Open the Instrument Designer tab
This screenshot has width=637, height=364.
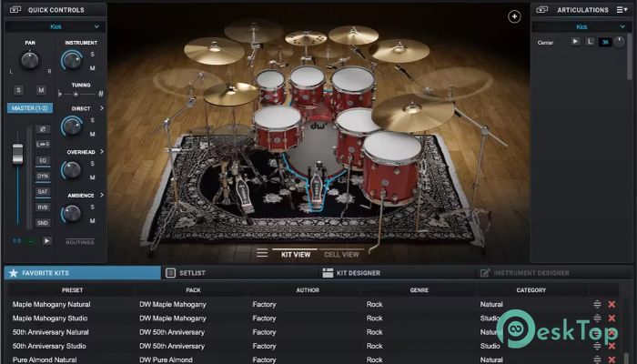(553, 273)
